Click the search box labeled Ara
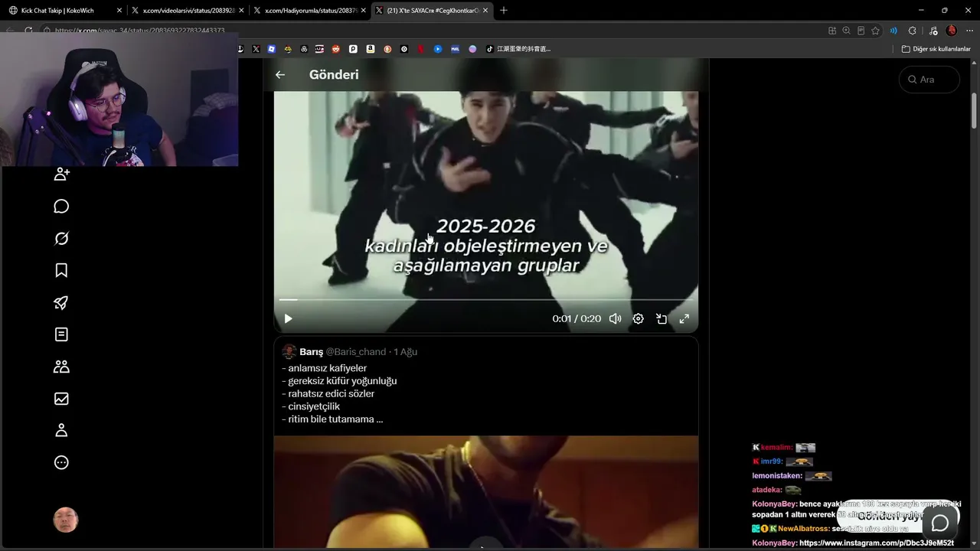 pyautogui.click(x=929, y=80)
